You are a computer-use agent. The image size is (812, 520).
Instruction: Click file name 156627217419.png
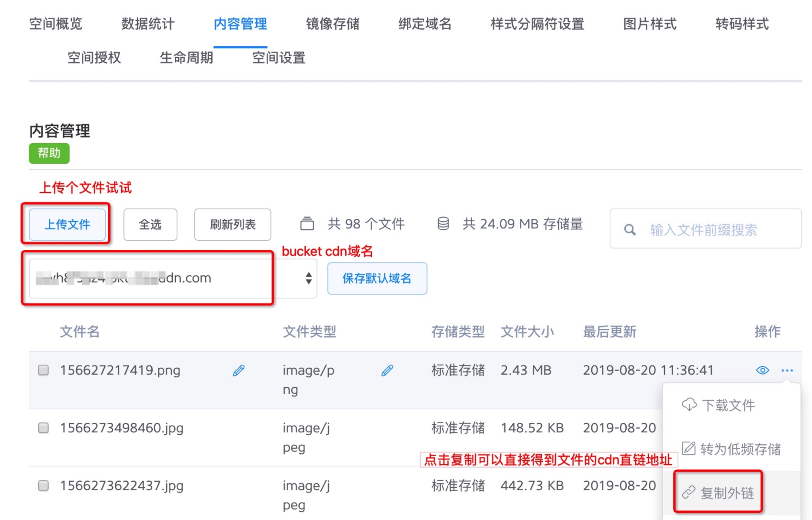[120, 370]
